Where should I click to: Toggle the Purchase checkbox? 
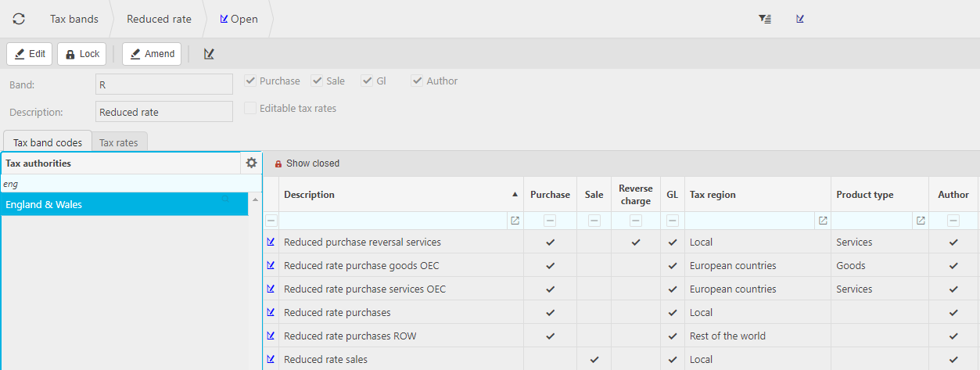click(250, 81)
